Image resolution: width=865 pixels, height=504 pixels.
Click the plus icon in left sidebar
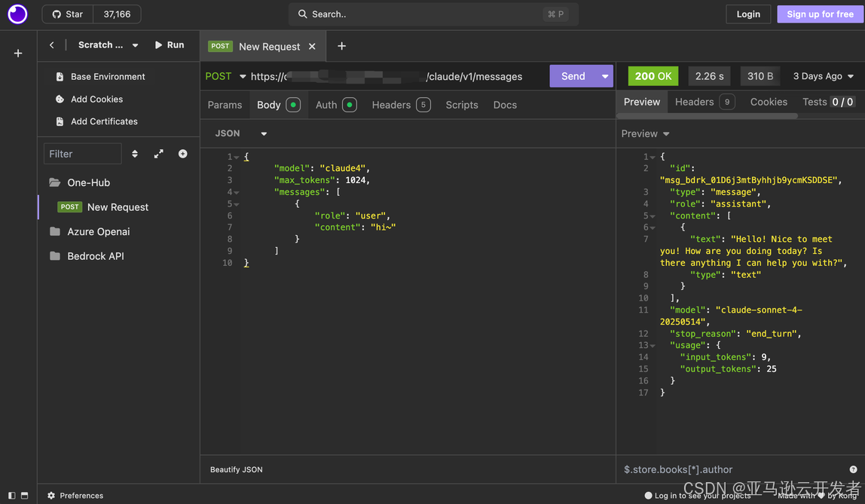click(18, 53)
